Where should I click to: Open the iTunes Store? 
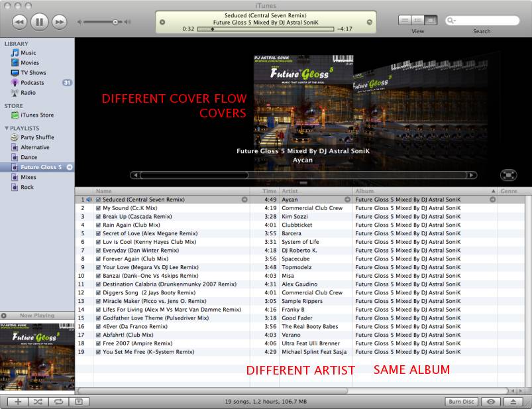coord(37,115)
